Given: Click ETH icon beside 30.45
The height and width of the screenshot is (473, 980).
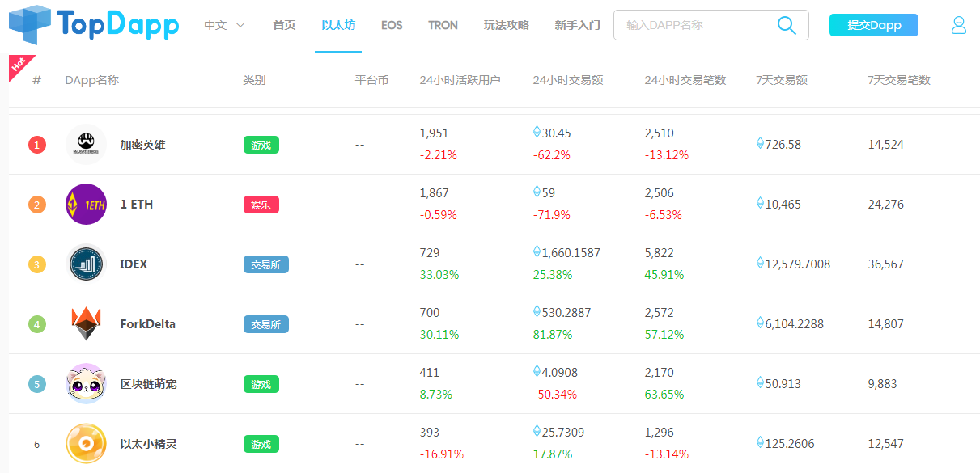Looking at the screenshot, I should (x=537, y=132).
